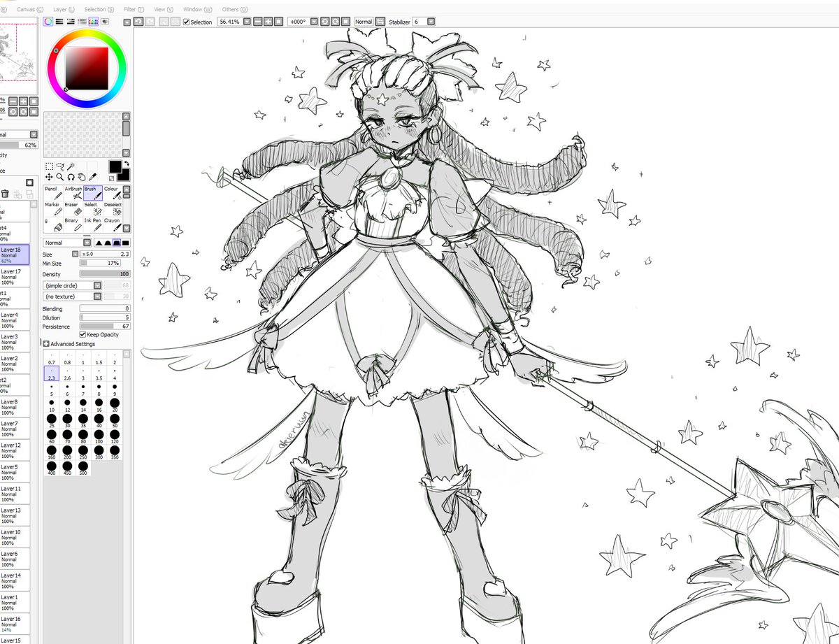Expand the Advanced Settings section
Screen dimensions: 839x644
coord(46,344)
